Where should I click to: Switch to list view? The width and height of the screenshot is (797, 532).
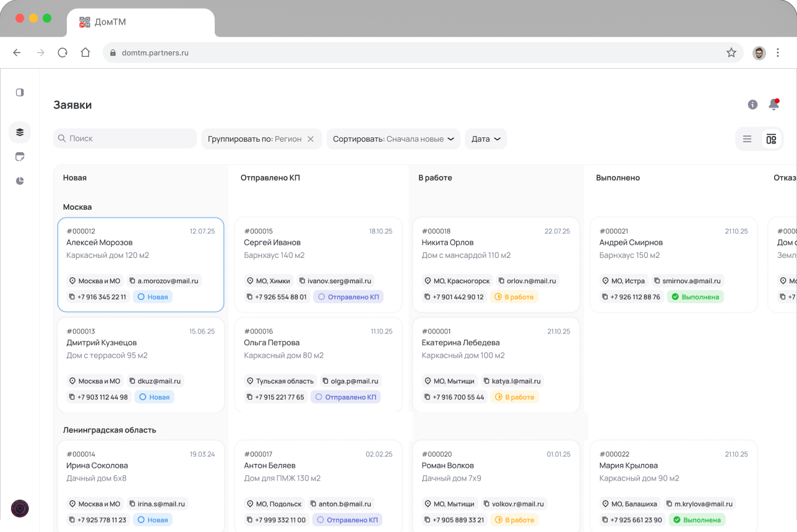click(747, 139)
